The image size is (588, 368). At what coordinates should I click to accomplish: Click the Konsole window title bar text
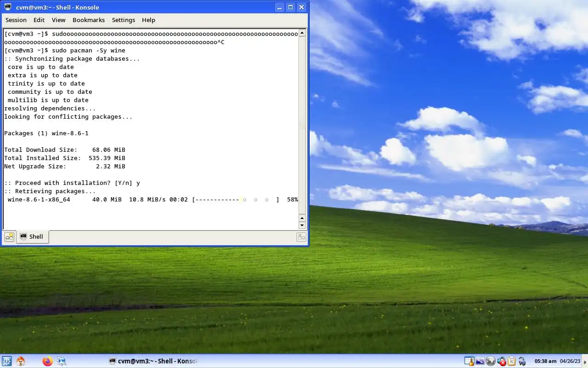point(57,7)
